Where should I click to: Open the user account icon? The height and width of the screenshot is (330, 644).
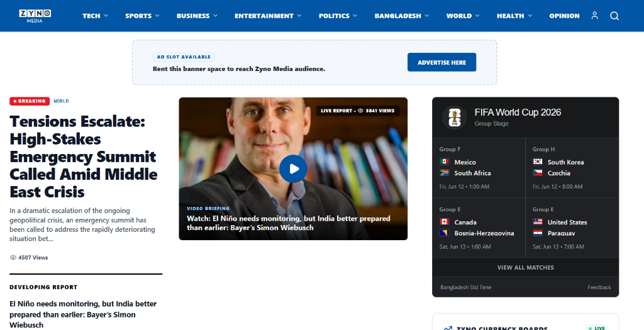pos(594,16)
